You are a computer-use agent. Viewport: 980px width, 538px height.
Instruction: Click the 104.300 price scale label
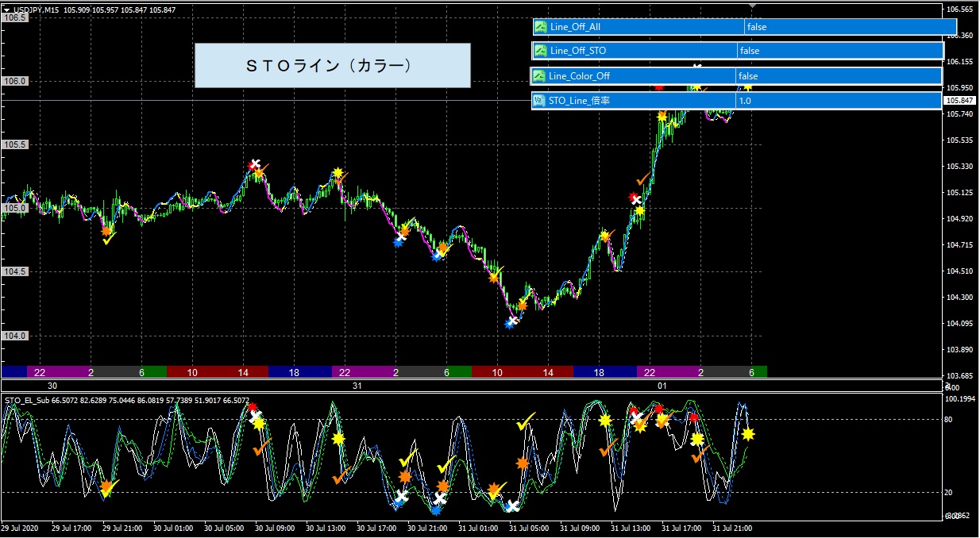(960, 298)
